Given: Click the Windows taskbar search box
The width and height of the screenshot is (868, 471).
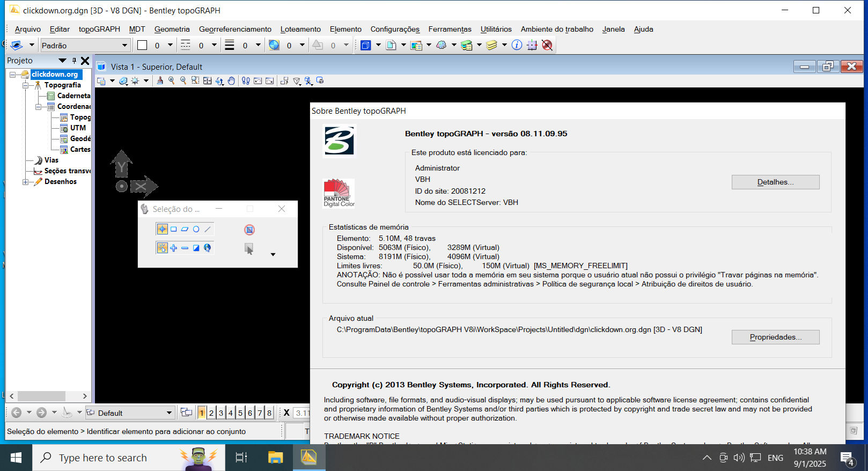Looking at the screenshot, I should coord(129,458).
